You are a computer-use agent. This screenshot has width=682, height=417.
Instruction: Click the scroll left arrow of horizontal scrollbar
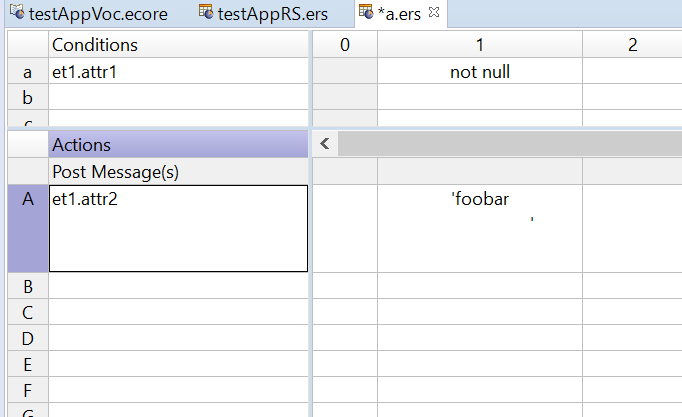coord(324,143)
